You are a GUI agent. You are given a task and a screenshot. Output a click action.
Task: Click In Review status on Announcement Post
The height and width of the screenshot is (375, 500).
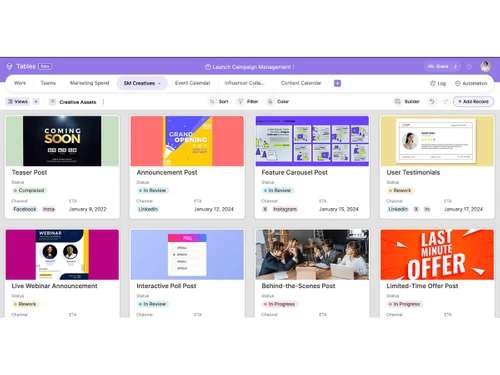152,190
